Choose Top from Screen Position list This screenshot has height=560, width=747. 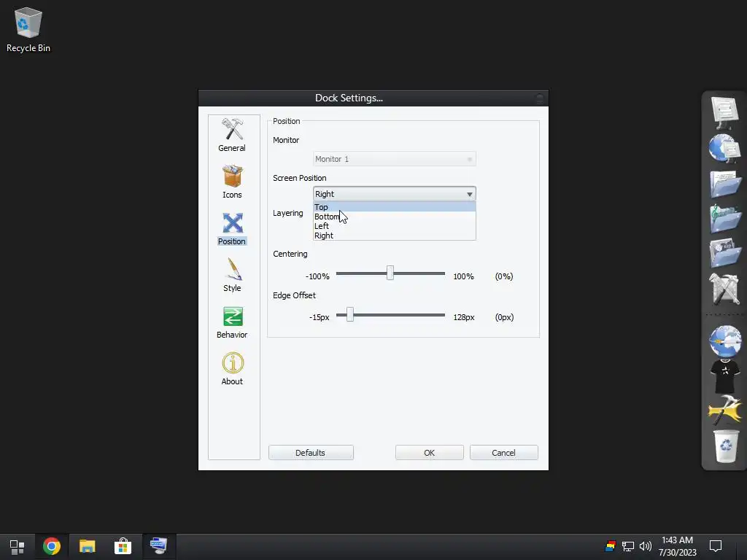[395, 207]
